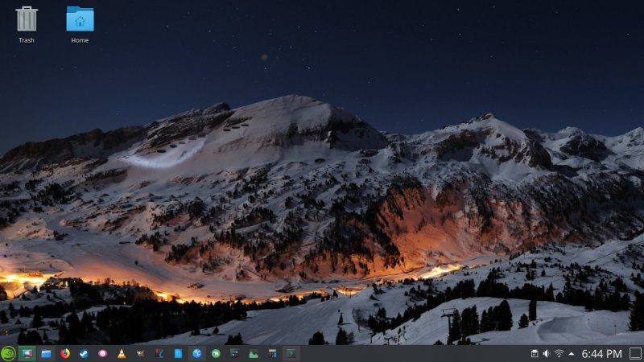Click the 6:44 PM clock
Viewport: 644px width, 362px height.
point(601,353)
